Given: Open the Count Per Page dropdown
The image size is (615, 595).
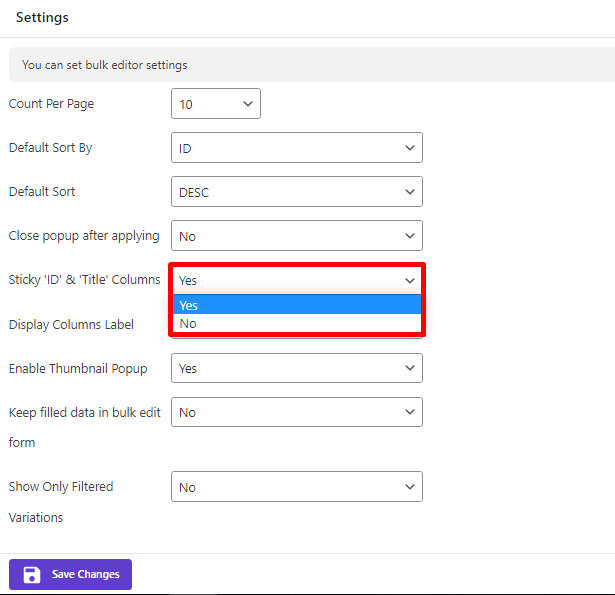Looking at the screenshot, I should [x=216, y=104].
